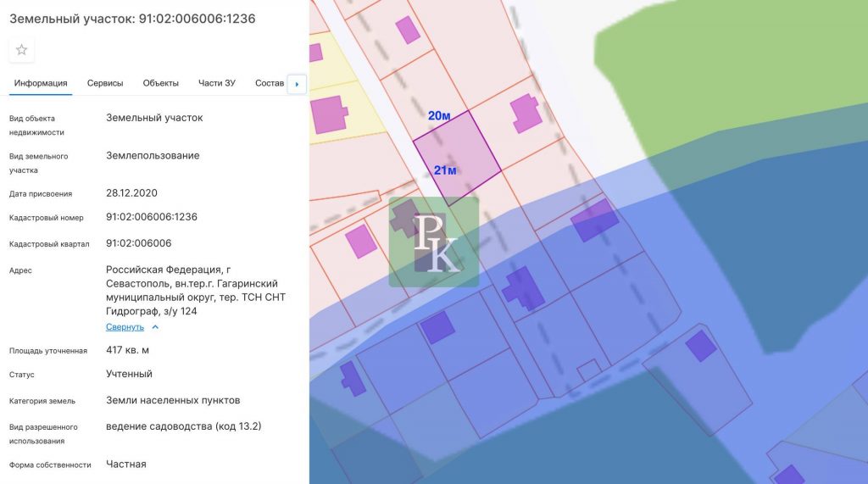Image resolution: width=868 pixels, height=484 pixels.
Task: Click the star favorite icon
Action: pos(22,50)
